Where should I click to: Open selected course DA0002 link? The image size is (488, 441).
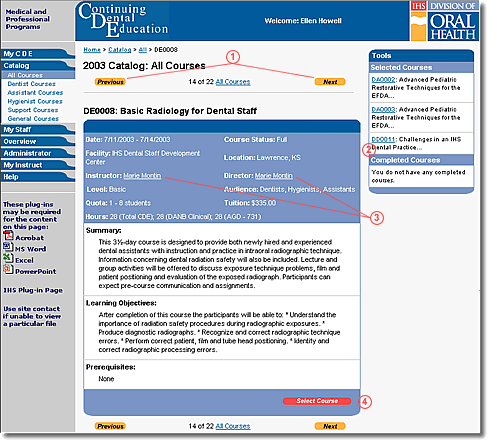383,80
